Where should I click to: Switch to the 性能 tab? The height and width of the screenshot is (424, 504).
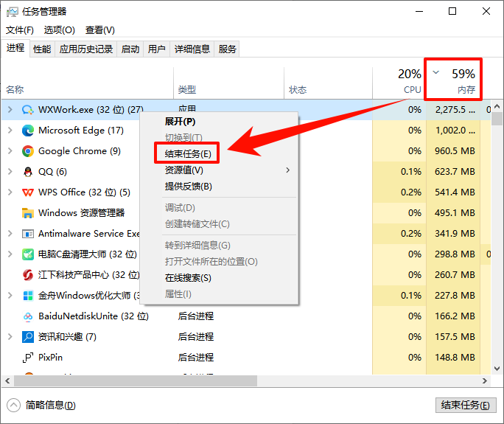[42, 49]
